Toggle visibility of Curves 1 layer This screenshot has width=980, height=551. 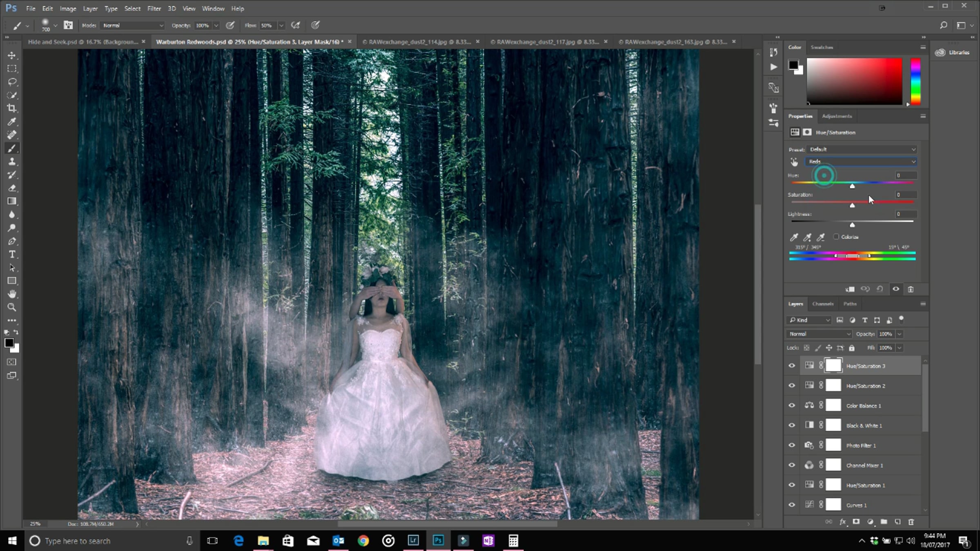(792, 505)
